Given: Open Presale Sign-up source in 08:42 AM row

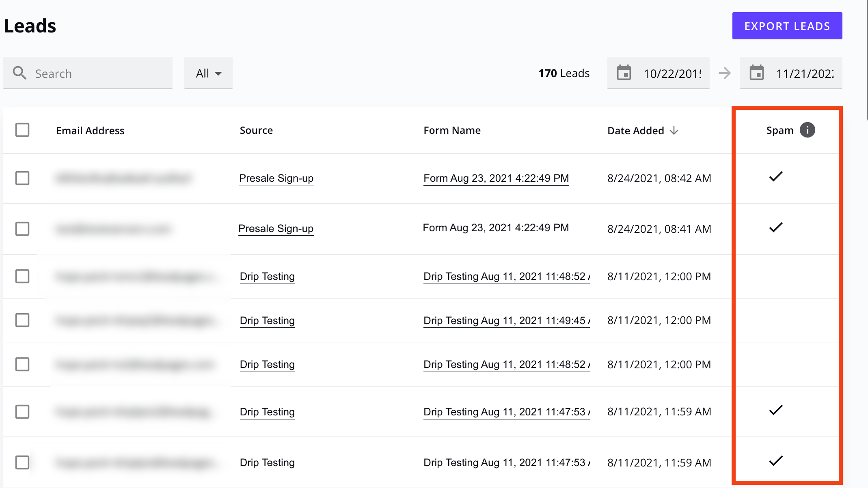Looking at the screenshot, I should [276, 178].
